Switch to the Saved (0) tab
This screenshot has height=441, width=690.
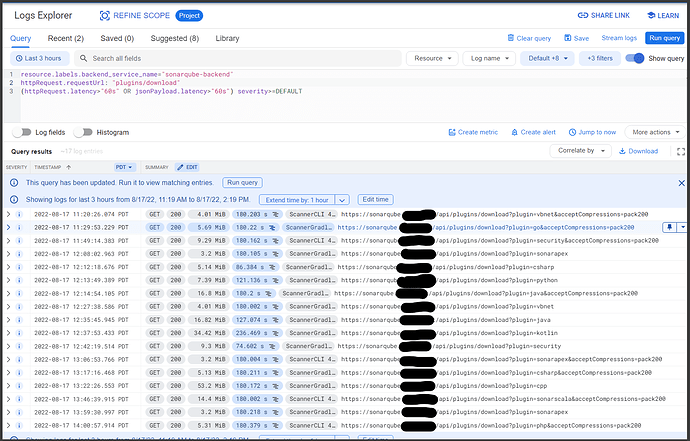[117, 38]
